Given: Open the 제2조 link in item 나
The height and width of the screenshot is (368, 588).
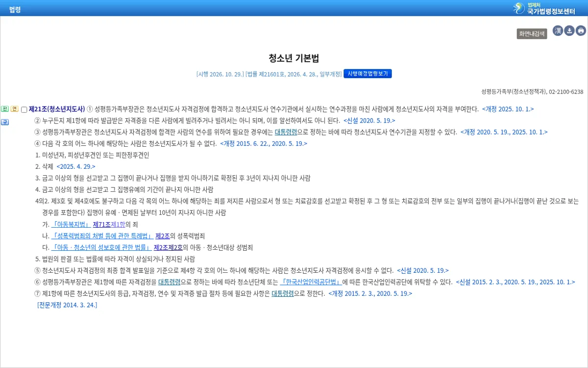Looking at the screenshot, I should pos(162,236).
